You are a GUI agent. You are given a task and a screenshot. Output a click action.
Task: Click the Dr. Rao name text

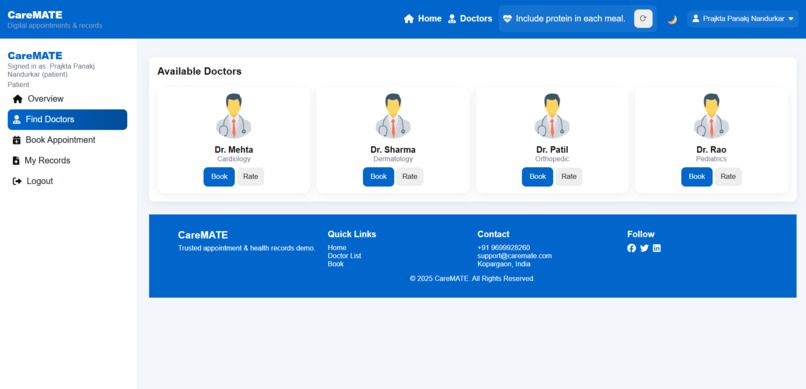point(711,150)
